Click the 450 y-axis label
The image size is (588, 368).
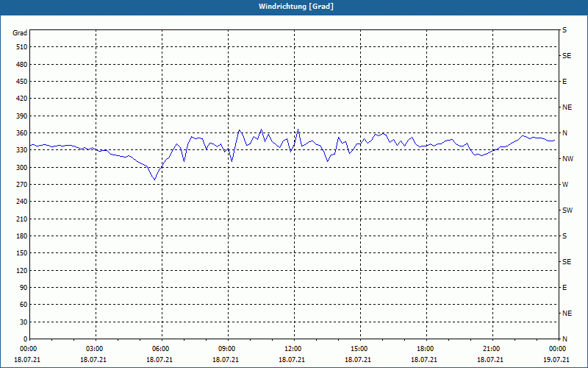click(x=22, y=82)
